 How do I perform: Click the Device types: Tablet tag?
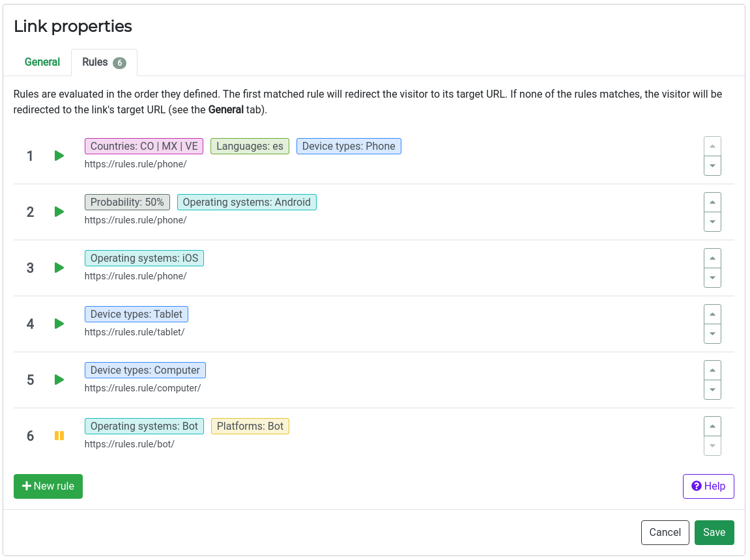[x=136, y=314]
